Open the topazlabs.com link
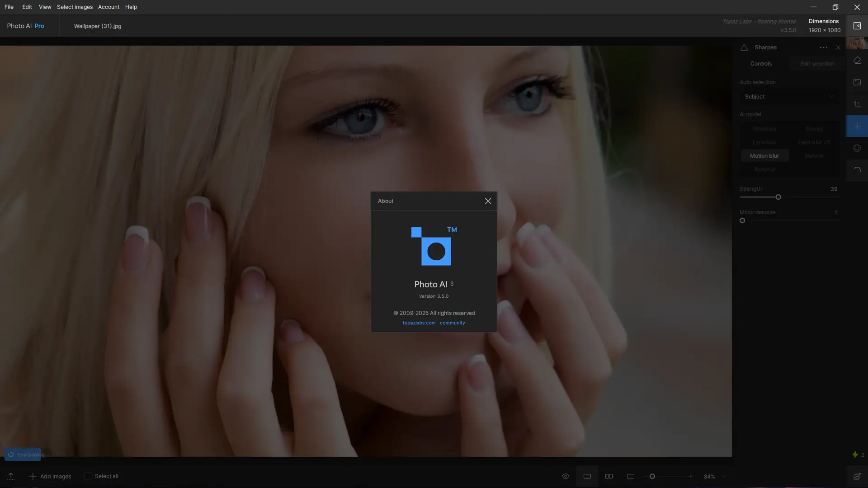868x488 pixels. (x=419, y=323)
